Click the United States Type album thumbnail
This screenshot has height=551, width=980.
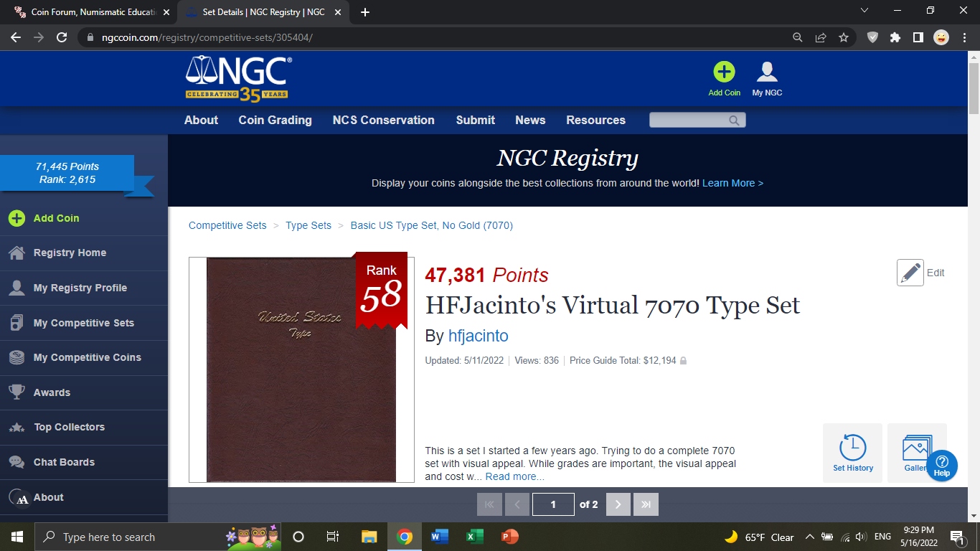tap(301, 369)
